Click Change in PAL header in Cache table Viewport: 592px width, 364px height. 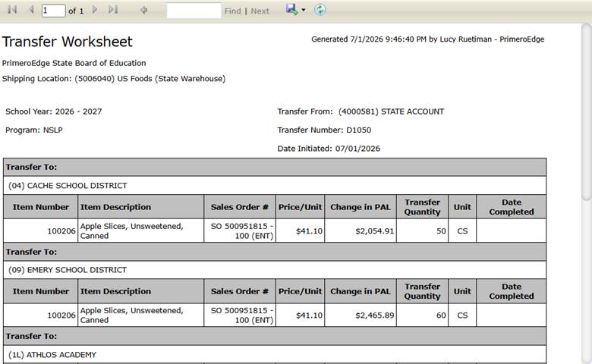point(361,207)
